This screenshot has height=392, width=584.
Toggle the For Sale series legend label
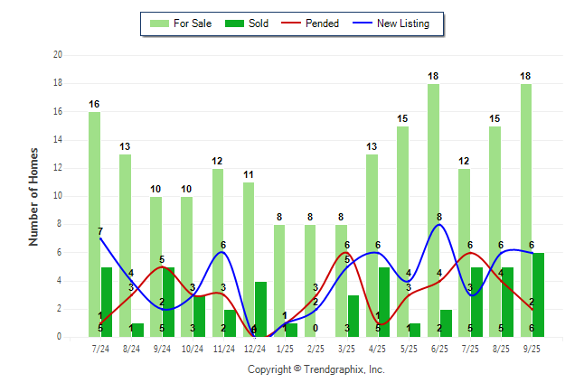[x=192, y=23]
